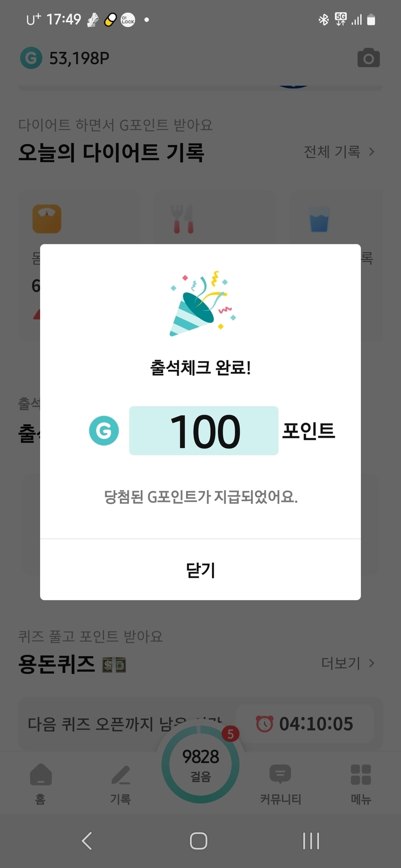This screenshot has width=401, height=868.
Task: Open the camera icon in header
Action: tap(368, 58)
